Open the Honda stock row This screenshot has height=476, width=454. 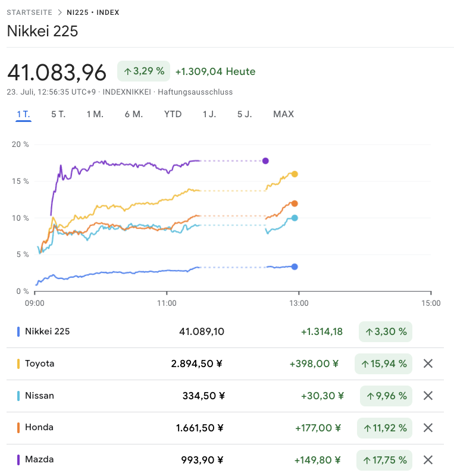pos(225,428)
